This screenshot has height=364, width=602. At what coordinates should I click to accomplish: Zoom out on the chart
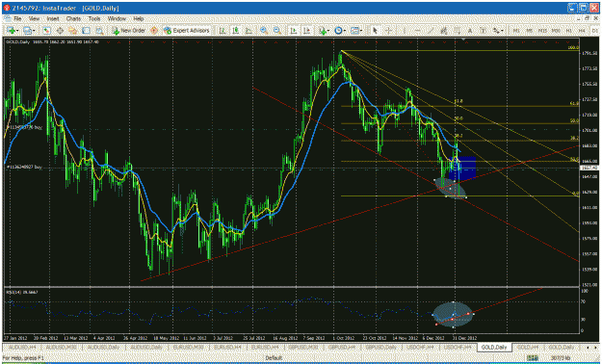tap(276, 31)
